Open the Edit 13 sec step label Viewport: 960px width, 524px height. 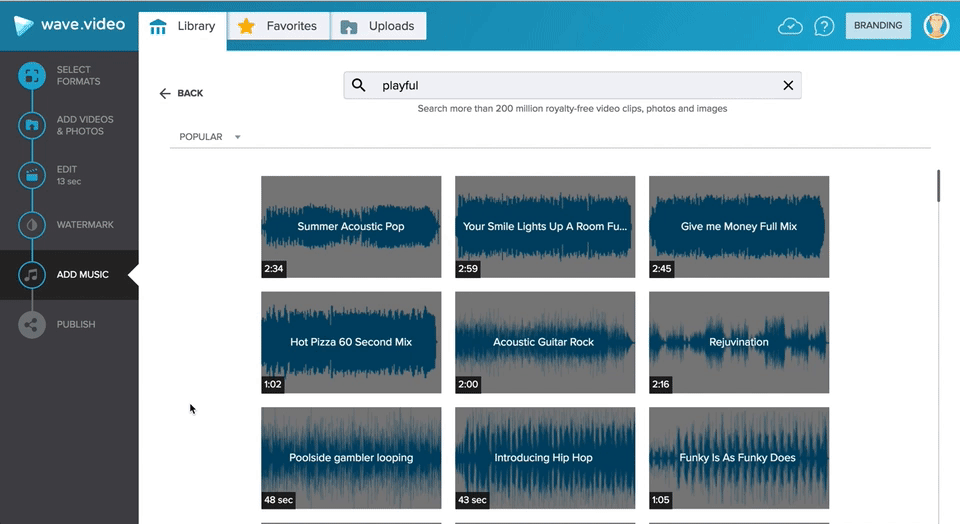pyautogui.click(x=69, y=175)
